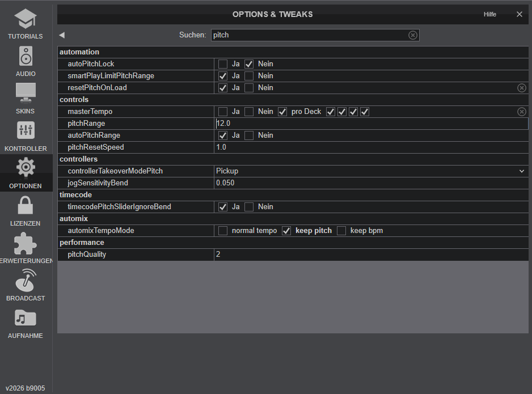
Task: Open the Aufnahme recording section
Action: pyautogui.click(x=26, y=322)
